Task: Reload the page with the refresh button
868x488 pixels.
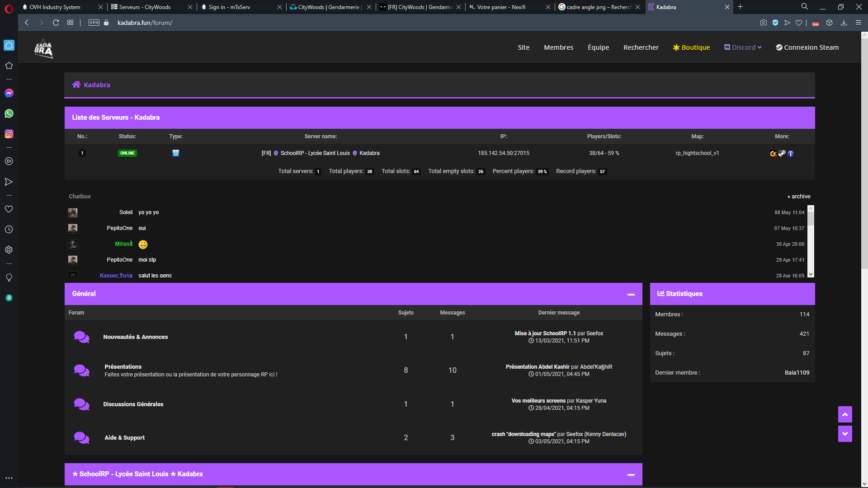Action: click(x=56, y=23)
